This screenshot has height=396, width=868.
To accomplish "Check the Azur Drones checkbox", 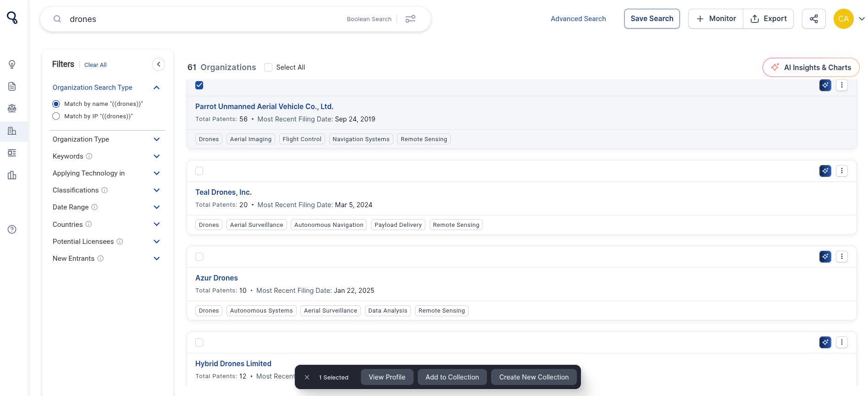I will (x=199, y=257).
